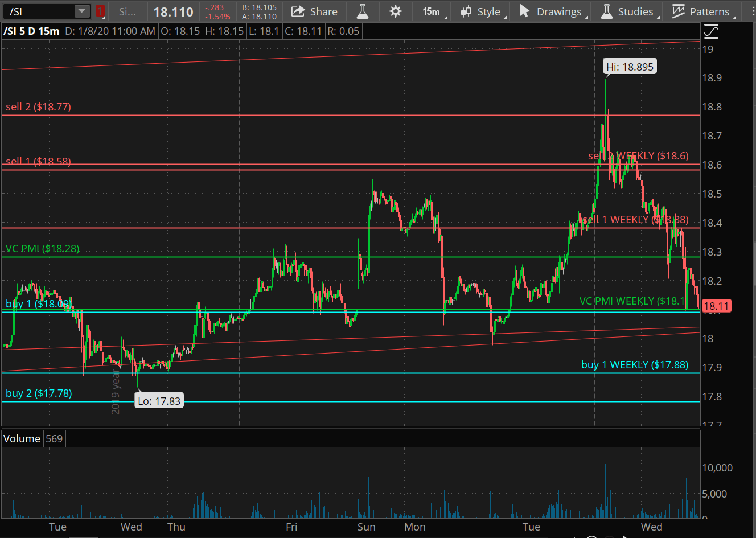Expand the /SI symbol dropdown arrow

click(x=82, y=11)
